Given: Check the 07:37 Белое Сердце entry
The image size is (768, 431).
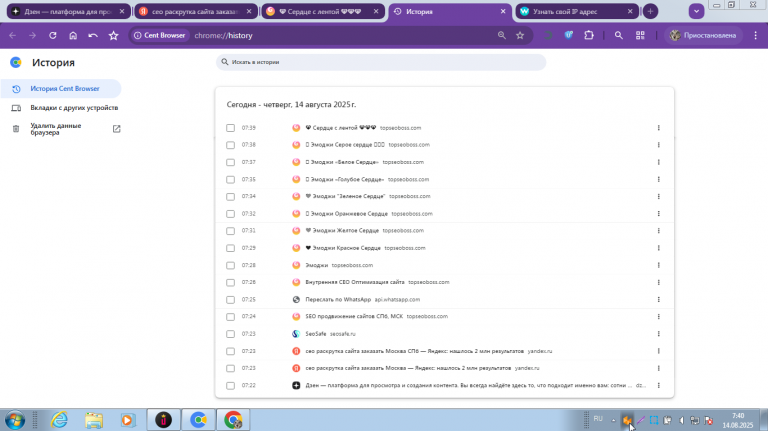Looking at the screenshot, I should (x=230, y=162).
